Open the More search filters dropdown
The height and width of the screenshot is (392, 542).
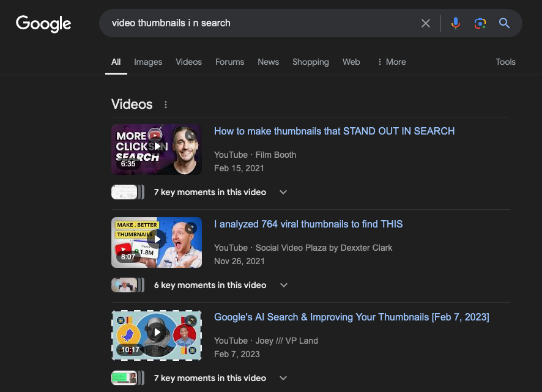pyautogui.click(x=392, y=62)
